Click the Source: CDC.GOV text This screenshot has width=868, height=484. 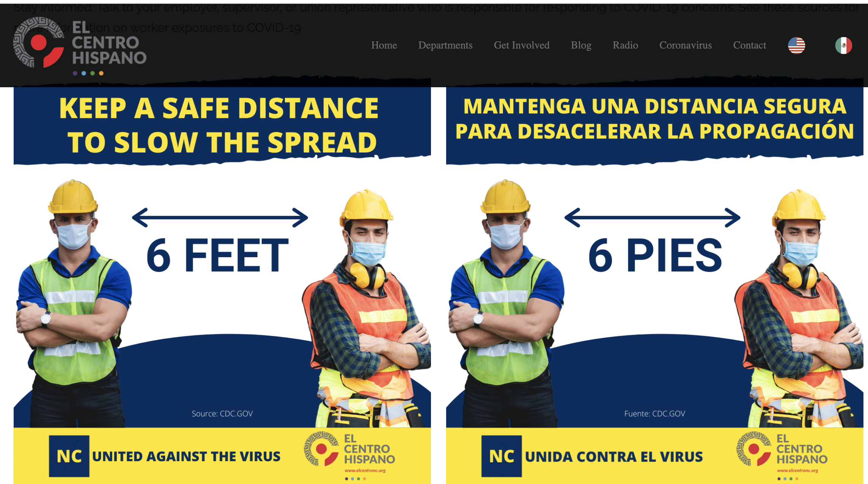[x=222, y=413]
